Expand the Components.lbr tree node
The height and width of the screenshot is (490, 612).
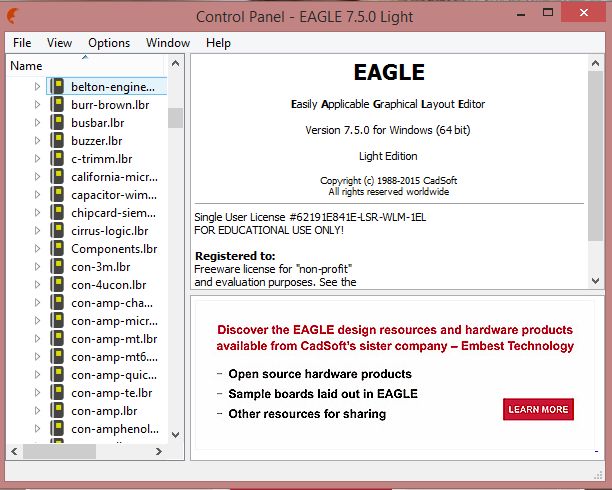click(x=37, y=248)
